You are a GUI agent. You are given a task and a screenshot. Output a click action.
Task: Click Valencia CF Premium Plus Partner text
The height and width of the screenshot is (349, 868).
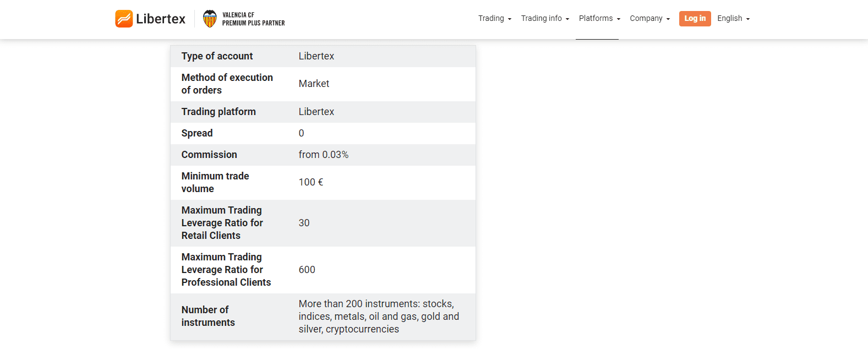(253, 19)
